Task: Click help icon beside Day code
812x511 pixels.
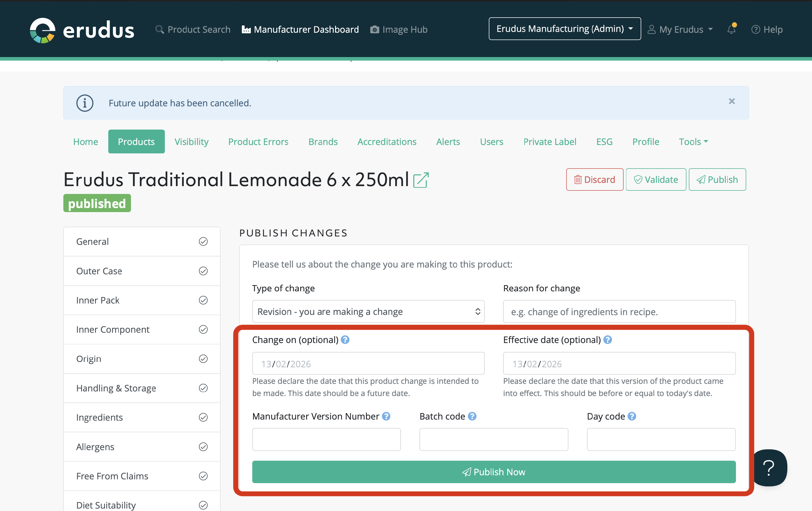Action: click(632, 416)
